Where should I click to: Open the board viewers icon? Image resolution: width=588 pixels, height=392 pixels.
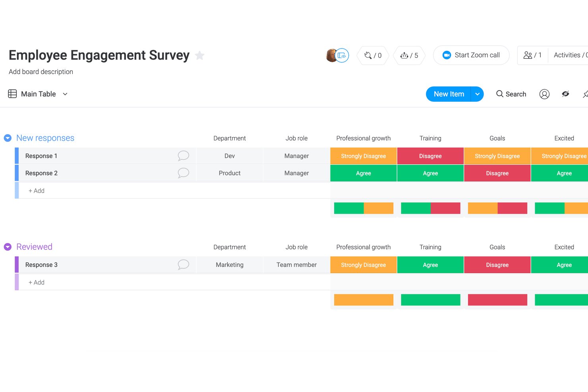coord(342,55)
